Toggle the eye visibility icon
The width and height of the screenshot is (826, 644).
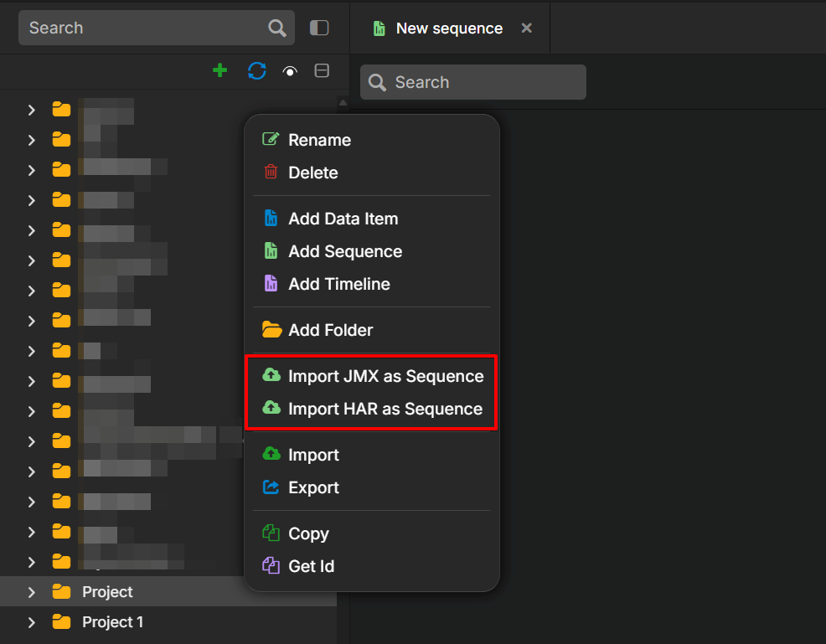(x=290, y=72)
